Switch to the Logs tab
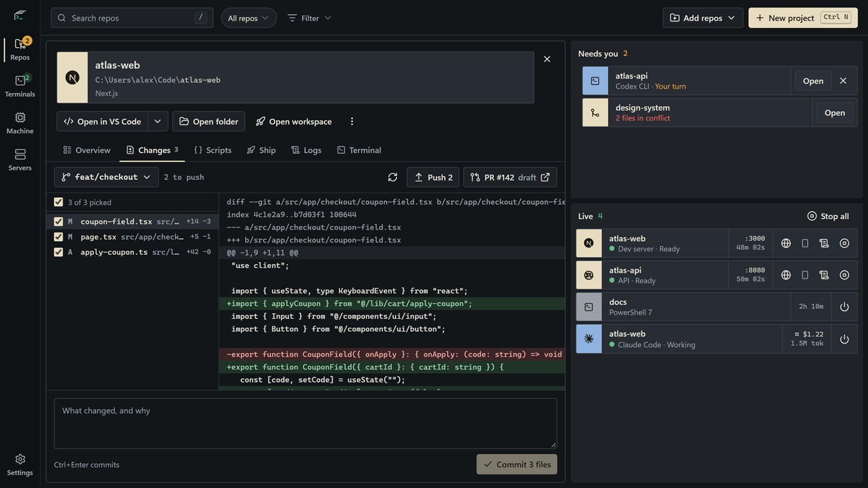The width and height of the screenshot is (868, 488). [x=306, y=150]
